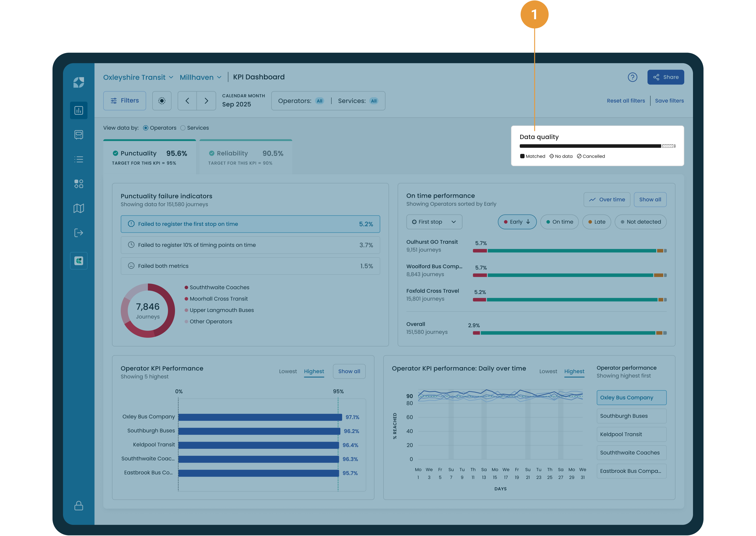Screen dimensions: 756x536
Task: Click the Share button
Action: 666,77
